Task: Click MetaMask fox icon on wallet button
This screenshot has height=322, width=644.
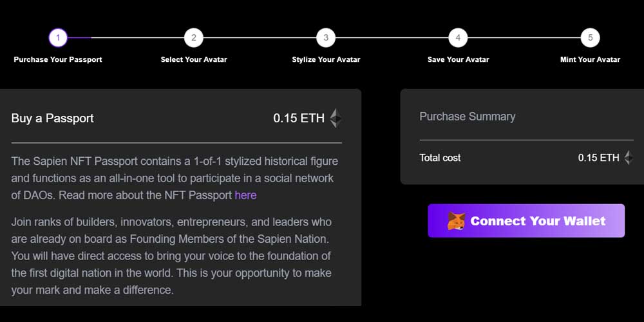Action: click(457, 221)
